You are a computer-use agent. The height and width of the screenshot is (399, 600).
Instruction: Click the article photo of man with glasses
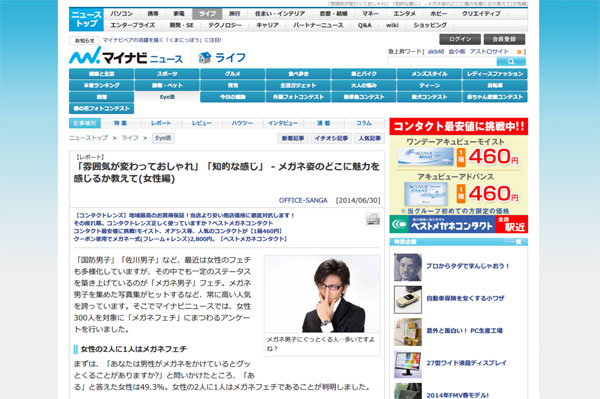pyautogui.click(x=322, y=294)
